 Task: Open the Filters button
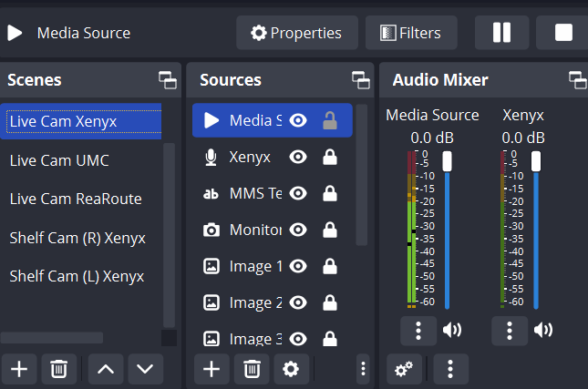click(x=411, y=33)
